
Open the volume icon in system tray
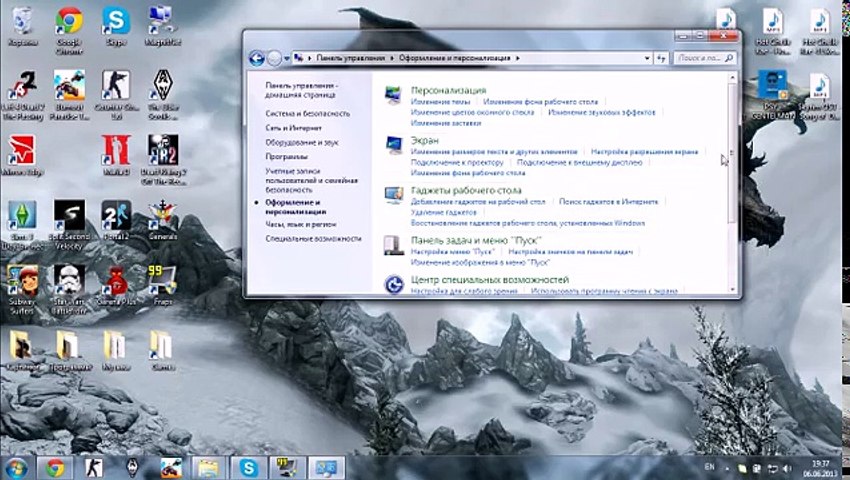(x=787, y=469)
